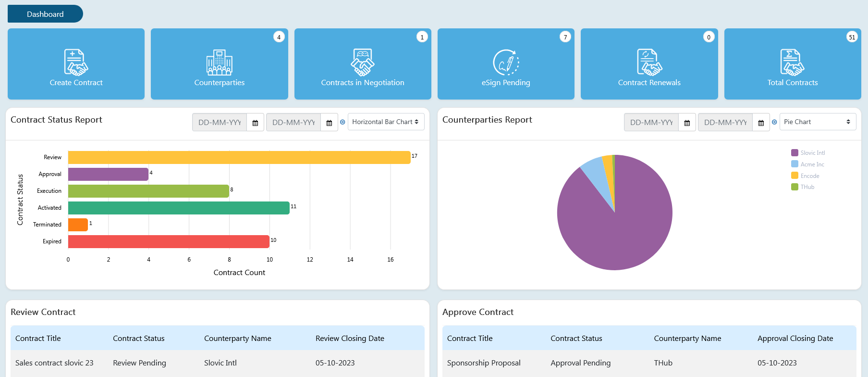The image size is (868, 377).
Task: Open the Contract Renewals icon
Action: [x=649, y=63]
